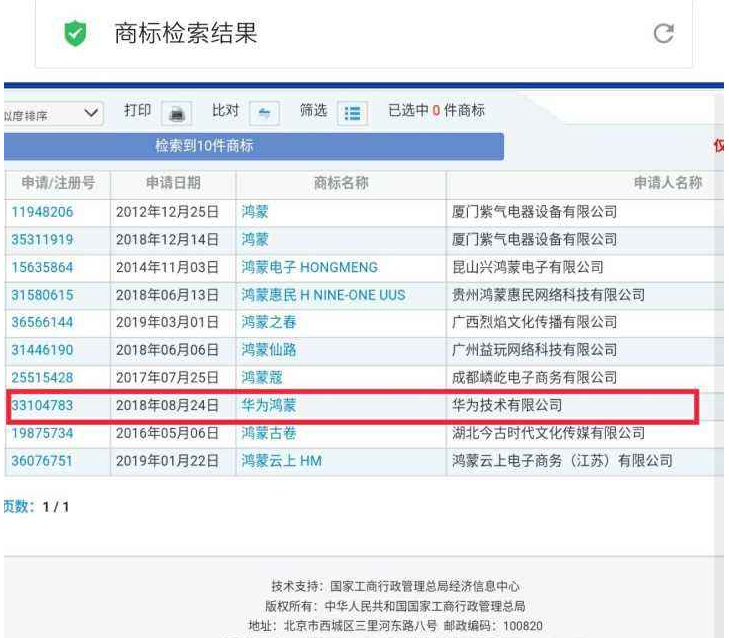Click the 打印 print label
Screen dimensions: 729x638
coord(138,111)
